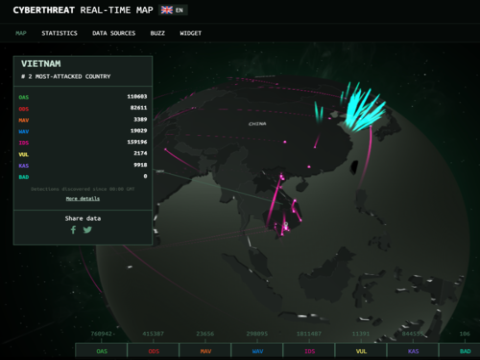Click the Cyberthreat Real-Time Map title
This screenshot has height=360, width=480.
[83, 10]
